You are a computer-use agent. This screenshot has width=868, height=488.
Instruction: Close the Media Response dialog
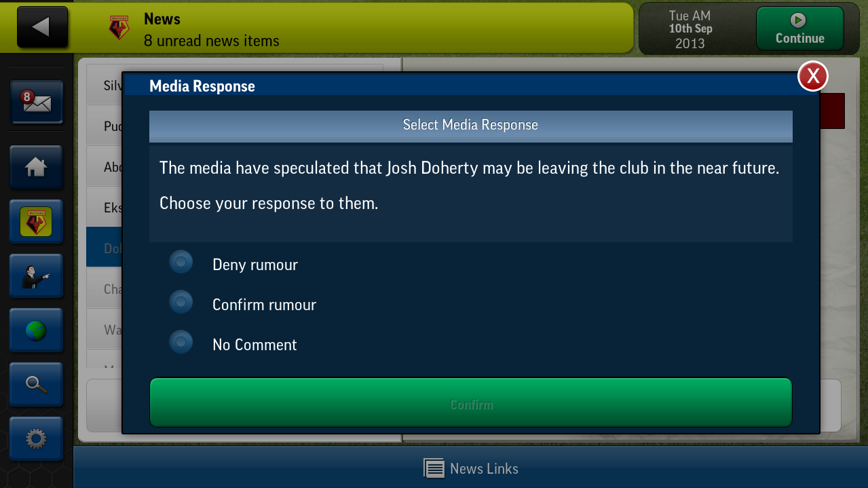(x=813, y=76)
